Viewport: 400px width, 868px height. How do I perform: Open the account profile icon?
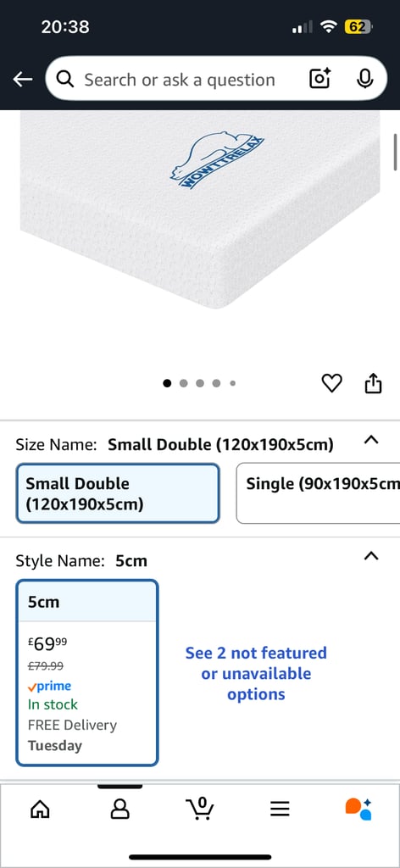point(120,810)
